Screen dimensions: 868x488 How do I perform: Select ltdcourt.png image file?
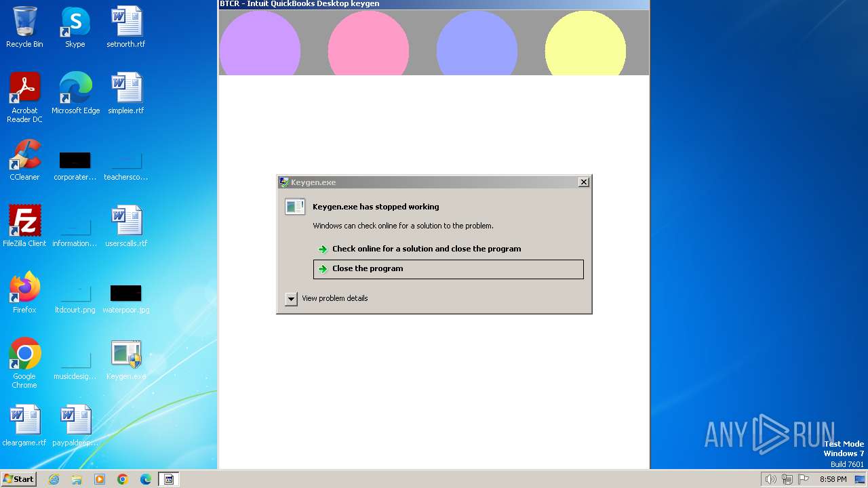pos(75,298)
